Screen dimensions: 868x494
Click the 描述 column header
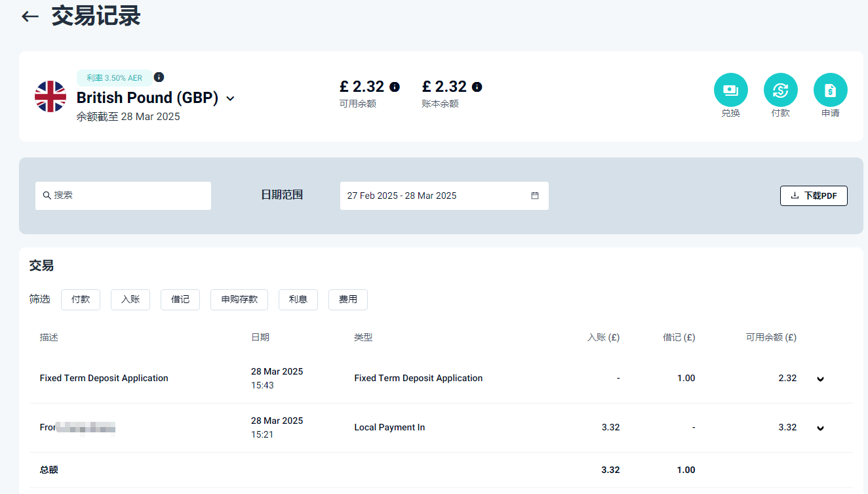(49, 337)
